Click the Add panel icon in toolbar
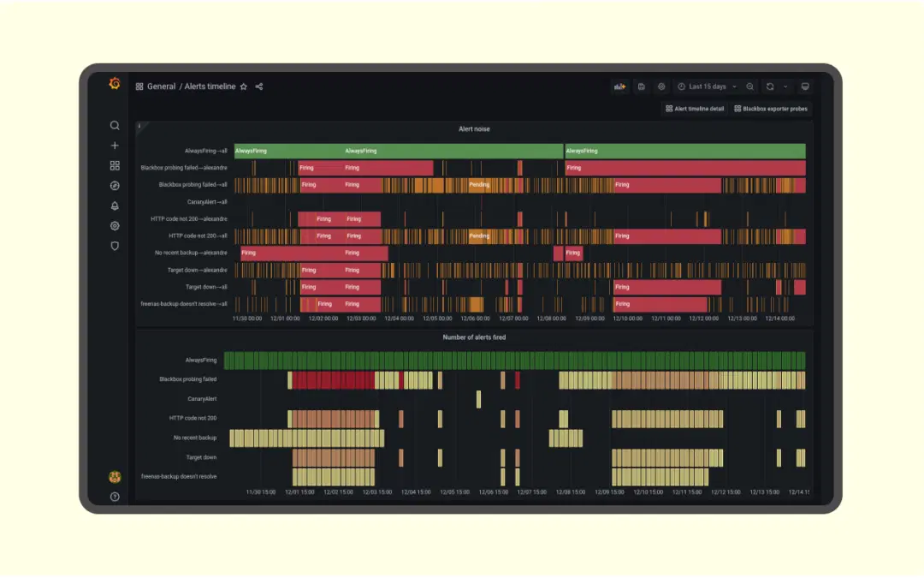Screen dimensions: 924x578 pyautogui.click(x=620, y=86)
